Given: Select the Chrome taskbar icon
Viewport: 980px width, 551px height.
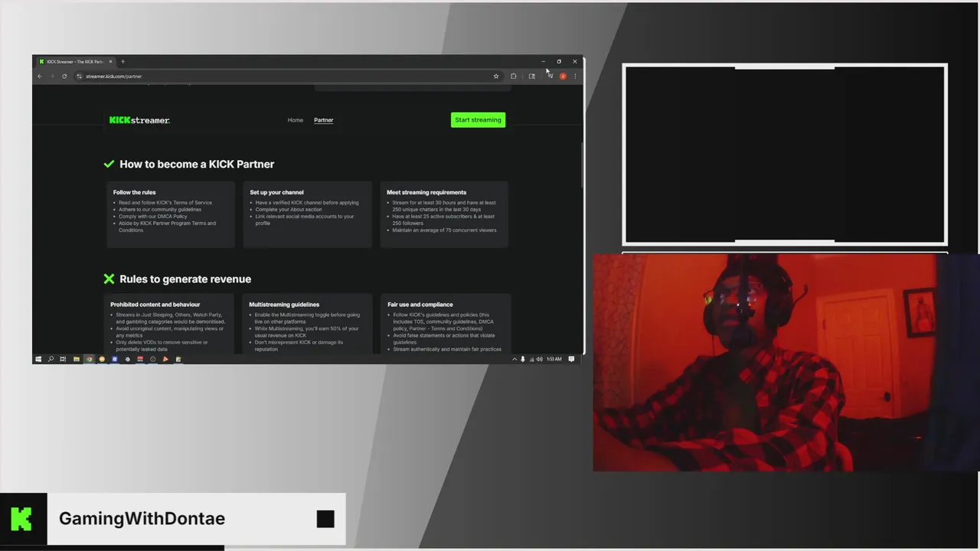Looking at the screenshot, I should click(x=89, y=359).
